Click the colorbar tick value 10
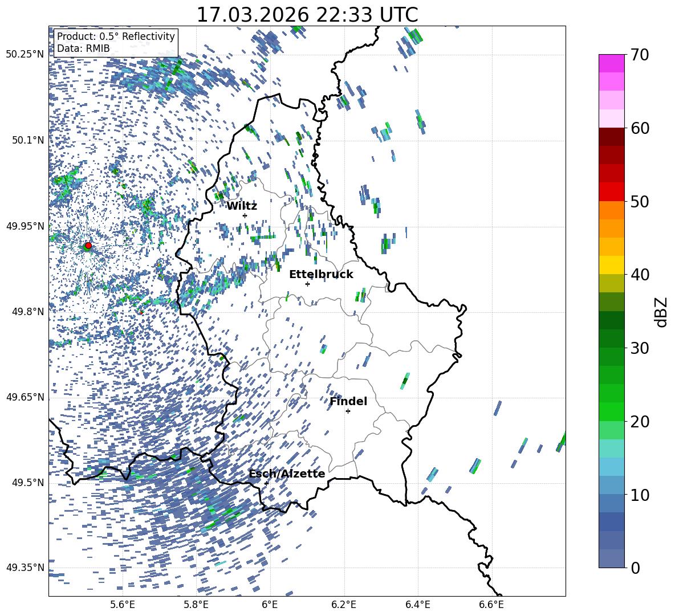Viewport: 675px width, 616px height. [640, 495]
